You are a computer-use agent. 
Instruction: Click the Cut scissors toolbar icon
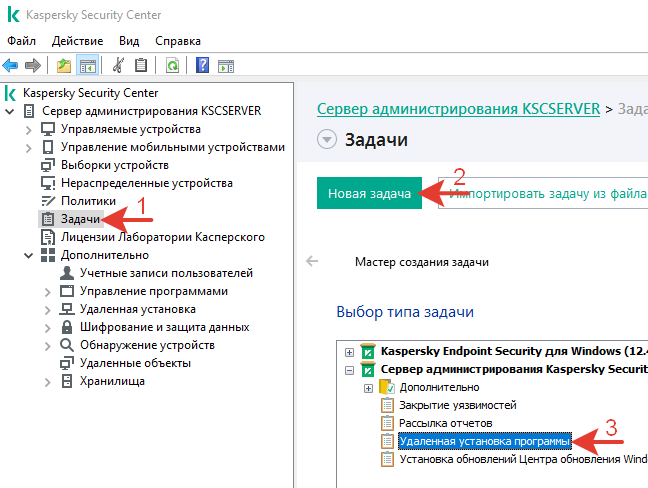click(x=118, y=65)
